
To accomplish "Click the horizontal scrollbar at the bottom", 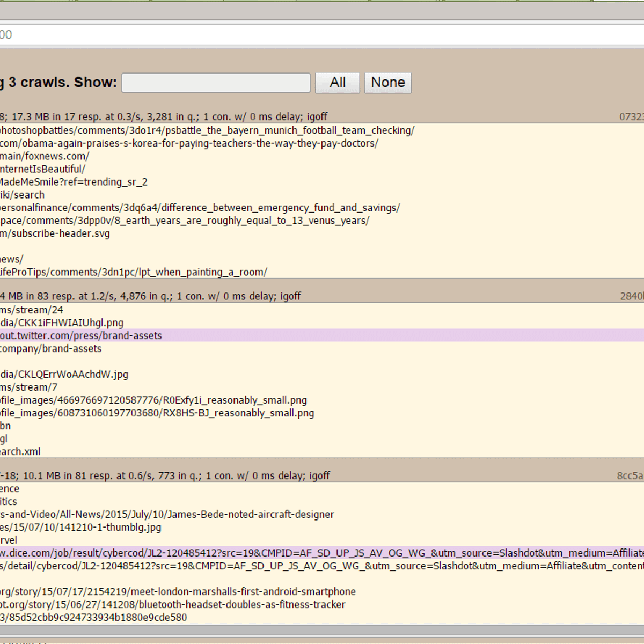I will 322,630.
